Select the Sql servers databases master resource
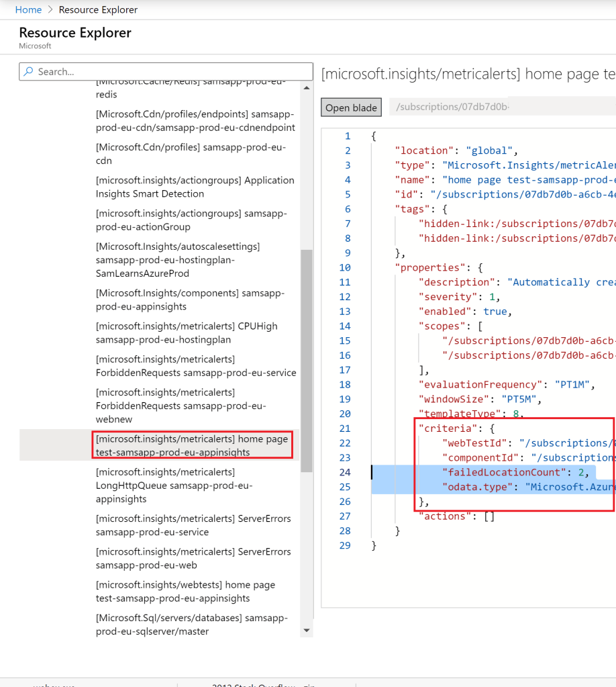616x687 pixels. click(x=191, y=625)
